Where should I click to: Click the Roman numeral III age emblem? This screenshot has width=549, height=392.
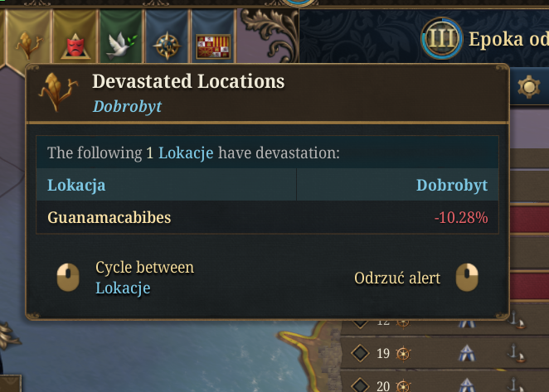(x=441, y=38)
